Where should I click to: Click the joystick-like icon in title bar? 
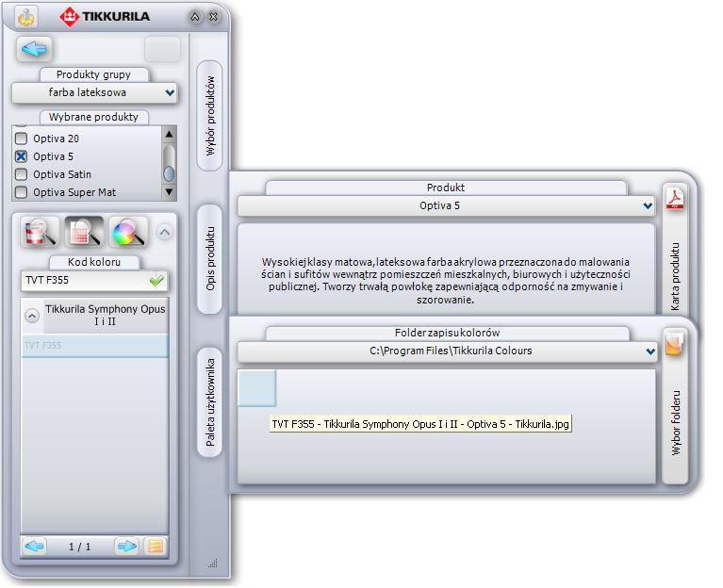26,17
